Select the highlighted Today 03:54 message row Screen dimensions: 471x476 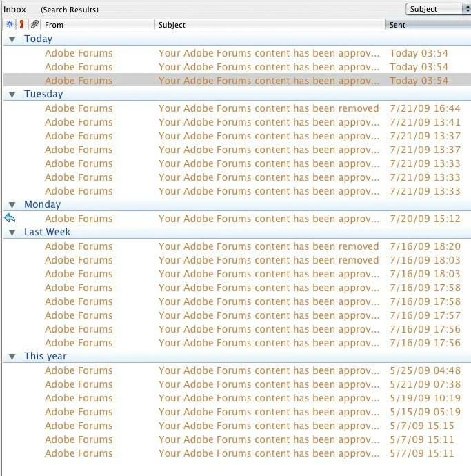pyautogui.click(x=237, y=81)
